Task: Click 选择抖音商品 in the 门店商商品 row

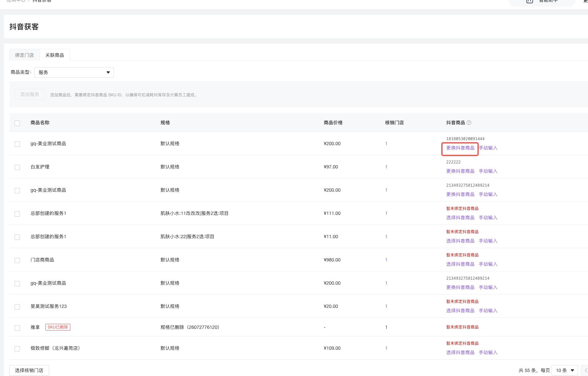Action: point(460,264)
